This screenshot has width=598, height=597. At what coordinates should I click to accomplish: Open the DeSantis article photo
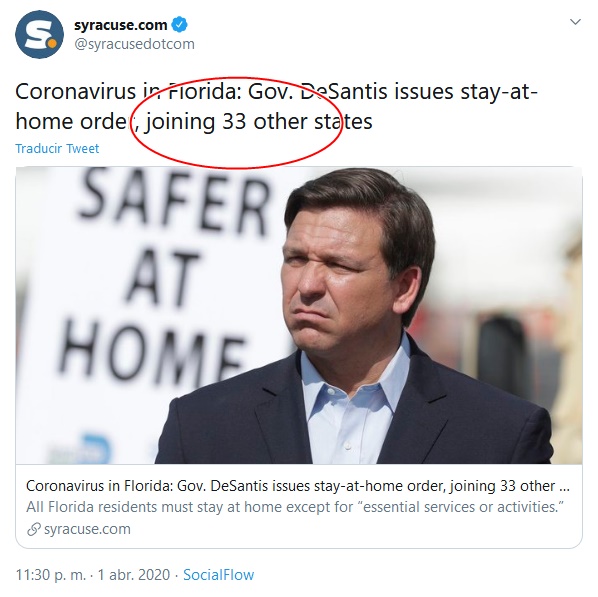click(x=299, y=315)
